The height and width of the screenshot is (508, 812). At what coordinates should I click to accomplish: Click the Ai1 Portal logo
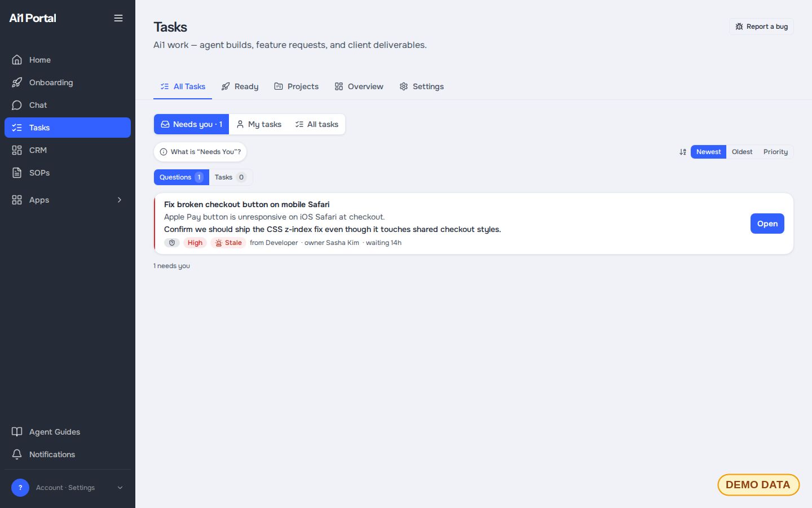click(x=33, y=18)
